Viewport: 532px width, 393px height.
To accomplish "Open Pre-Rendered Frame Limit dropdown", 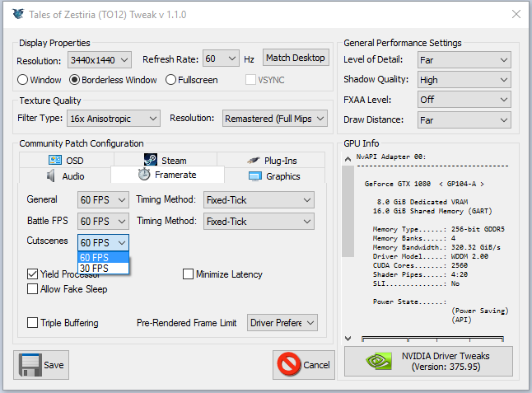I will pos(282,322).
